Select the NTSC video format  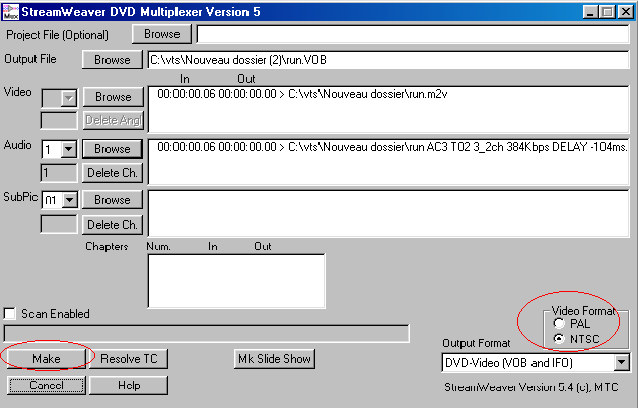point(559,338)
